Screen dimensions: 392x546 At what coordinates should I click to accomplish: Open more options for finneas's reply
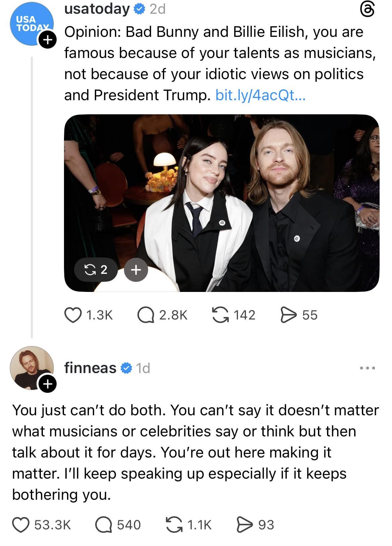[367, 368]
